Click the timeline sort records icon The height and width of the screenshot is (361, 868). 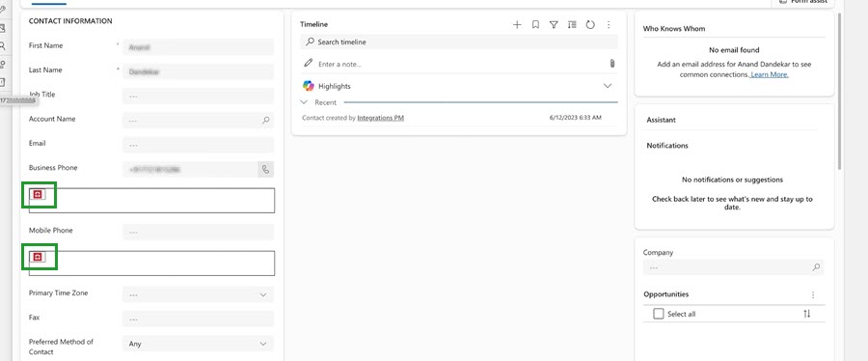coord(572,24)
